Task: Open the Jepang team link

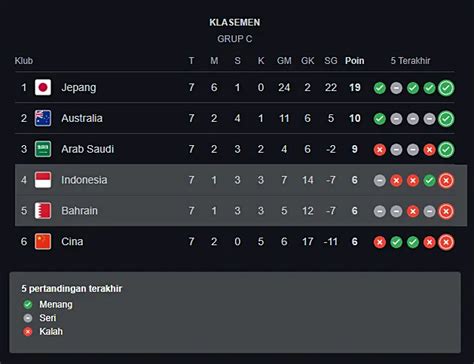Action: click(x=79, y=88)
